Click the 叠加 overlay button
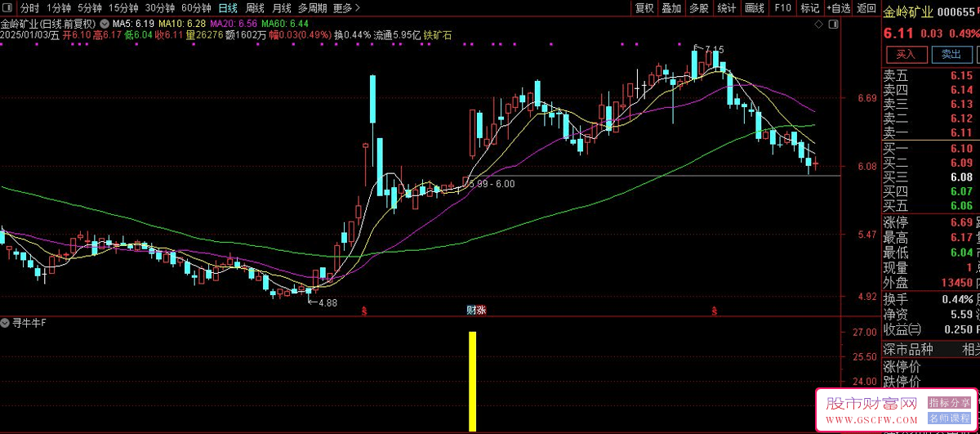 [671, 8]
